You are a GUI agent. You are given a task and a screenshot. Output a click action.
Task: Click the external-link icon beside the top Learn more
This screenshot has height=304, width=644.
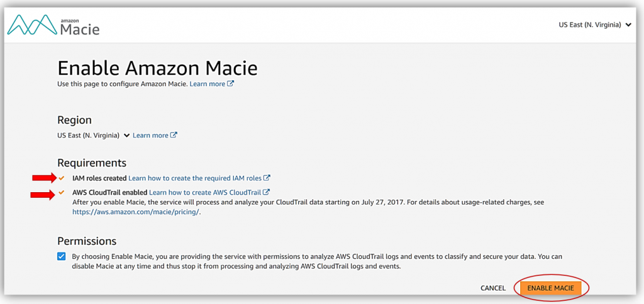tap(231, 84)
